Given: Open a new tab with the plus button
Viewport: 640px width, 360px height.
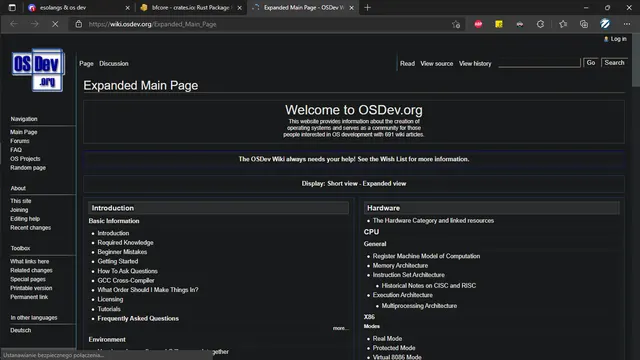Looking at the screenshot, I should pos(367,7).
